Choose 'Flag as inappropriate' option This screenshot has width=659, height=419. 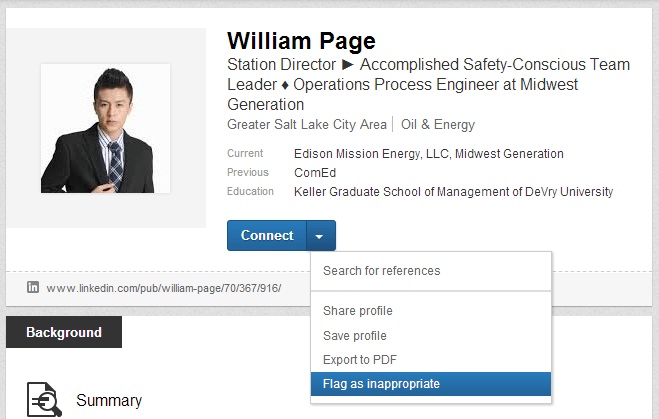click(x=381, y=384)
